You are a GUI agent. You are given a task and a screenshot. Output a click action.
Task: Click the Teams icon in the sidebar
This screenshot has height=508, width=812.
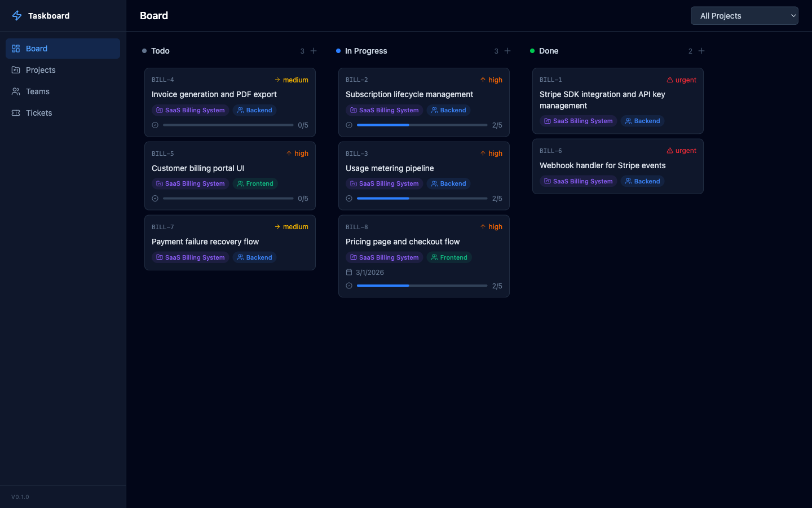tap(16, 91)
